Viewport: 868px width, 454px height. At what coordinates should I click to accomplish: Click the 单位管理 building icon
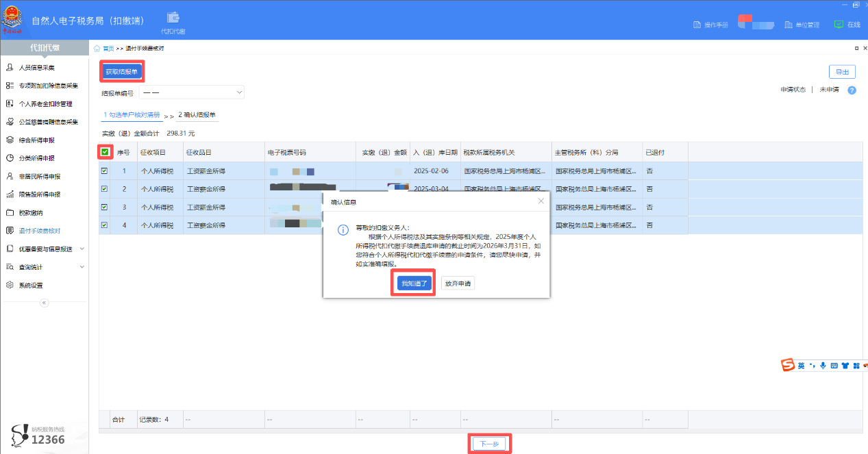pos(789,25)
